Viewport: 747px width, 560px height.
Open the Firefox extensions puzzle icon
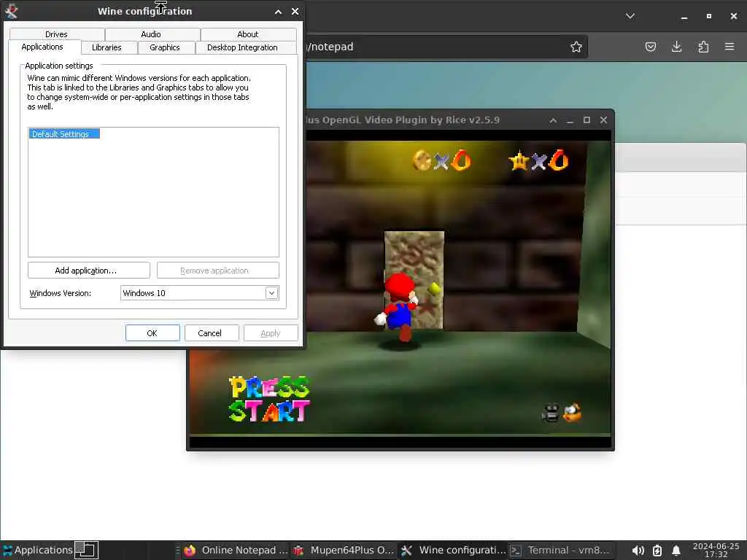[x=703, y=47]
